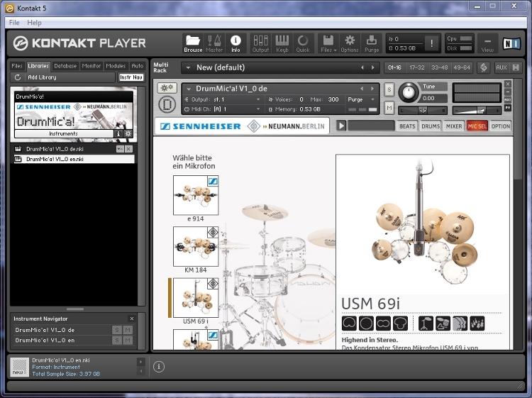
Task: Select the e 914 microphone thumbnail
Action: coord(196,195)
